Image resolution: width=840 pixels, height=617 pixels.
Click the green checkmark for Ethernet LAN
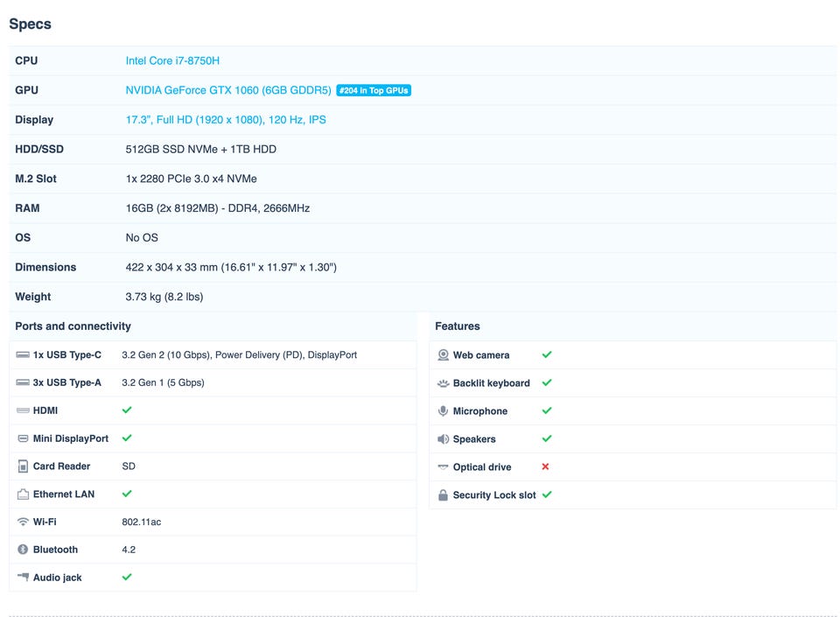(127, 494)
